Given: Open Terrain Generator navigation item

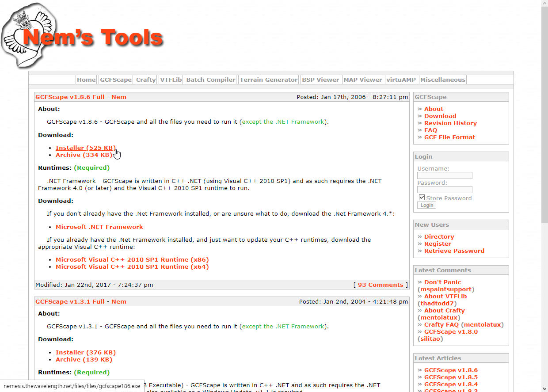Looking at the screenshot, I should [x=269, y=80].
